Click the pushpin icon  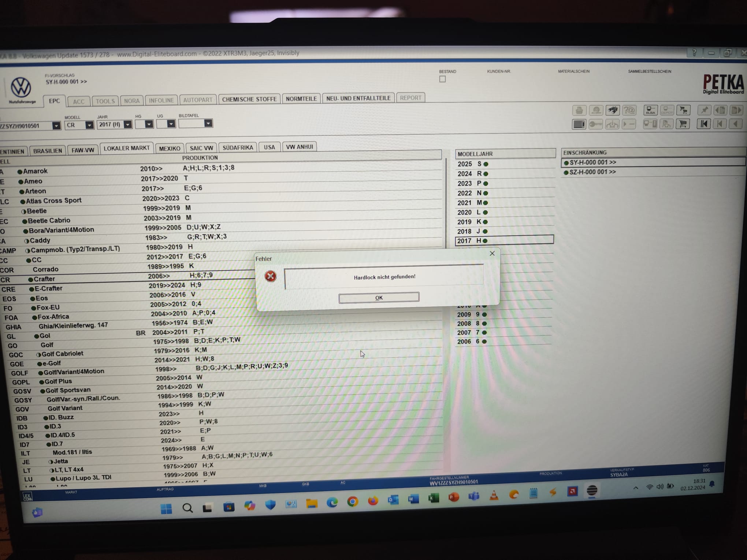(704, 110)
